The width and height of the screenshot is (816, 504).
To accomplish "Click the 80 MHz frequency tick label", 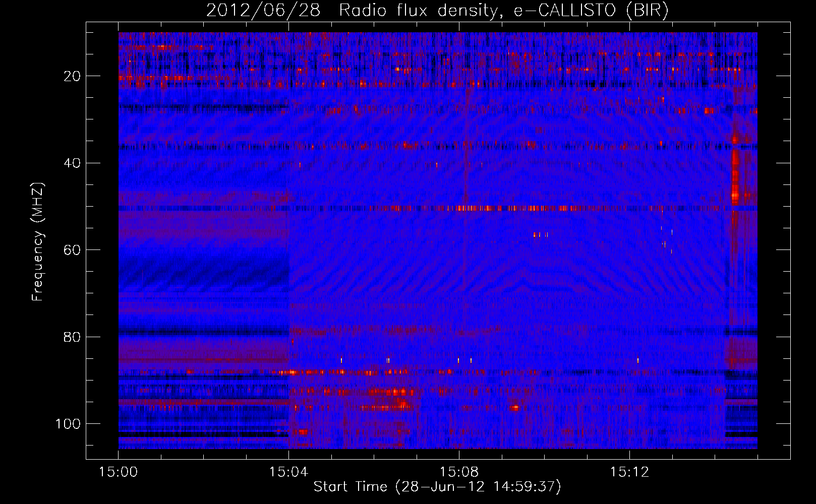I will coord(73,337).
